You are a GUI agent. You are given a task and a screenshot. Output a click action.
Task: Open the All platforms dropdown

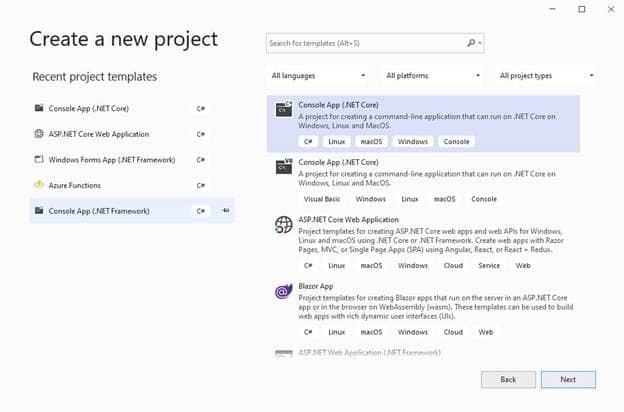pyautogui.click(x=432, y=76)
